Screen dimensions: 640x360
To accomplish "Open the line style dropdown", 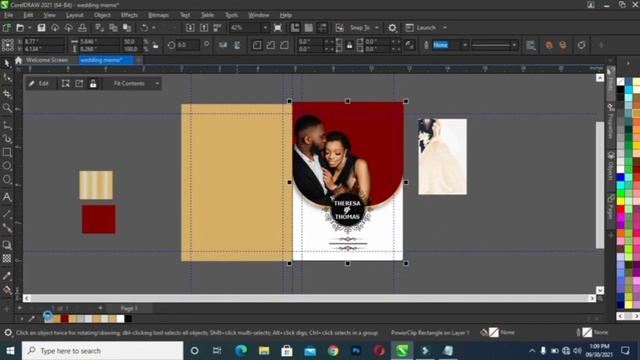I will tap(514, 45).
